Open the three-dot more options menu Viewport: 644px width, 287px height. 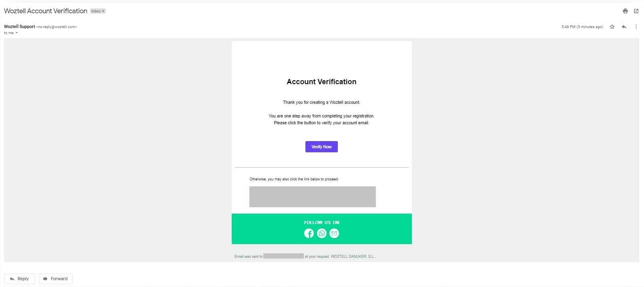636,27
